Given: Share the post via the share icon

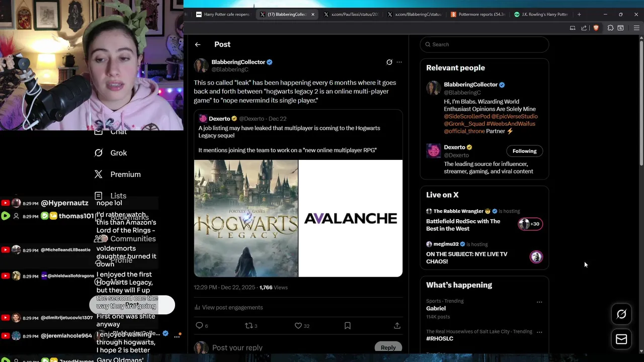Looking at the screenshot, I should point(397,326).
